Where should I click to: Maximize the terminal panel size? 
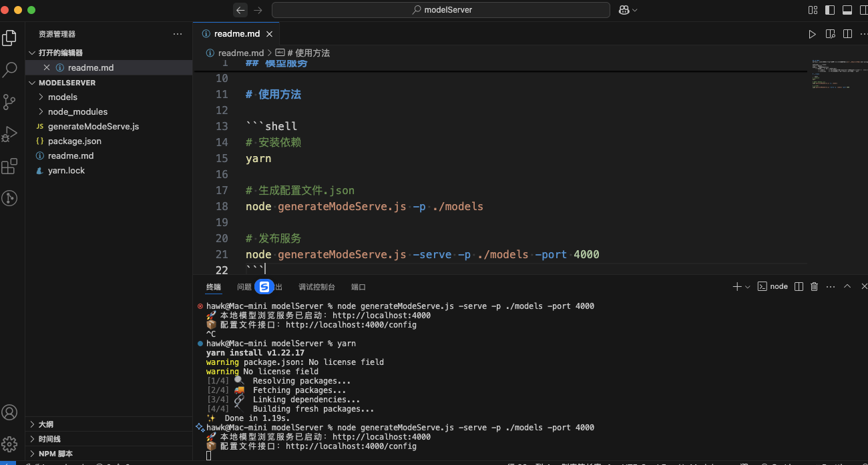[x=847, y=286]
